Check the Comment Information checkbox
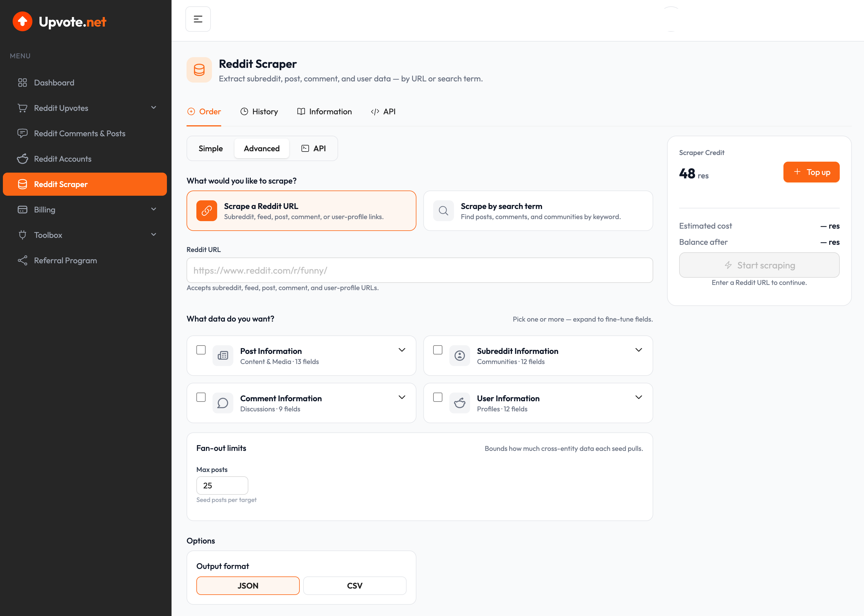Image resolution: width=864 pixels, height=616 pixels. pos(201,397)
